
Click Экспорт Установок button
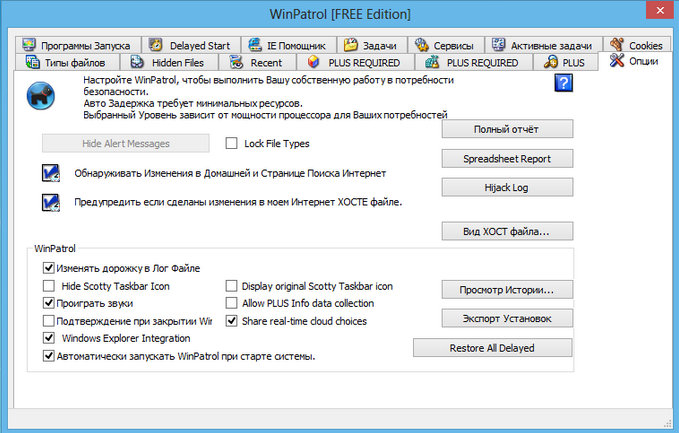[x=507, y=318]
